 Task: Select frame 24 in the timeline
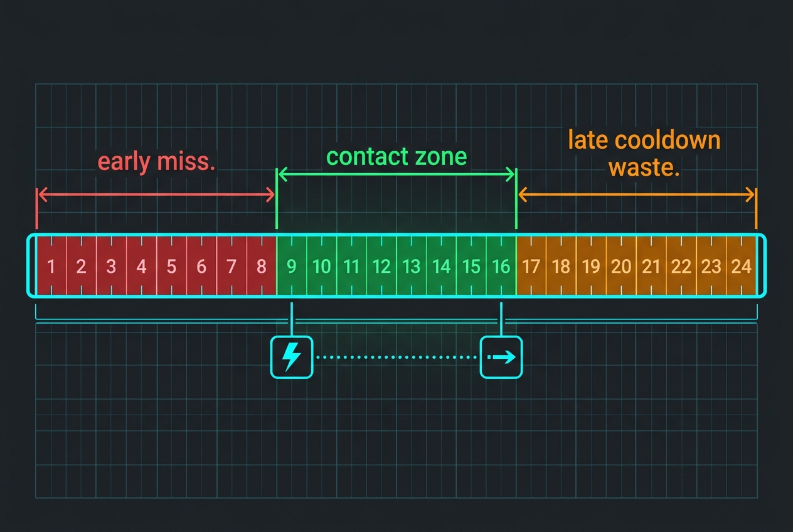tap(741, 266)
